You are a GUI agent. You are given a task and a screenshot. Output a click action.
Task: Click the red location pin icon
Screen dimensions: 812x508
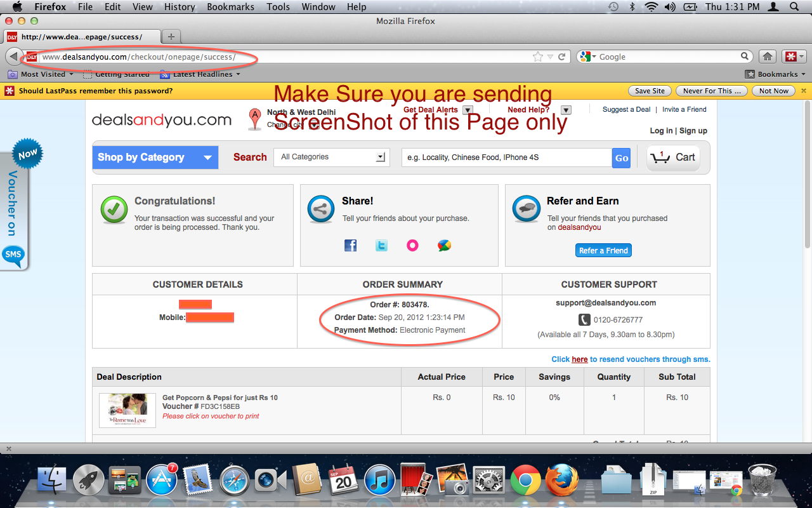(x=254, y=119)
